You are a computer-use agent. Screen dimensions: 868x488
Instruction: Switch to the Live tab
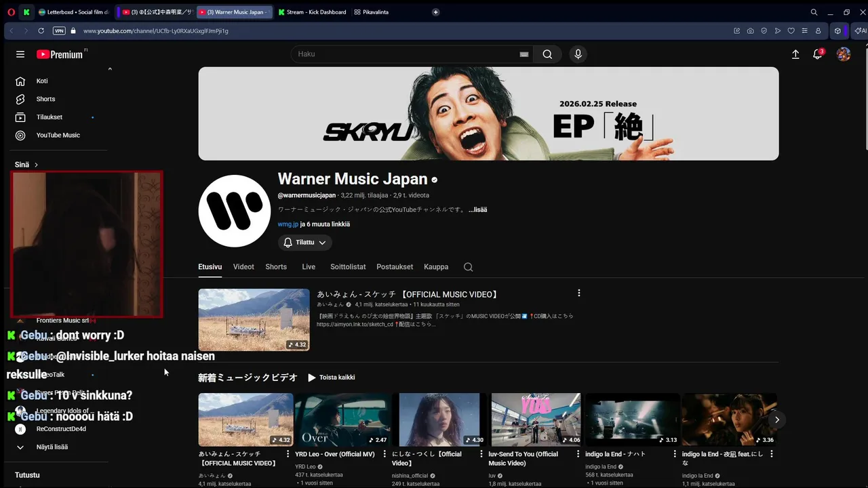[309, 267]
